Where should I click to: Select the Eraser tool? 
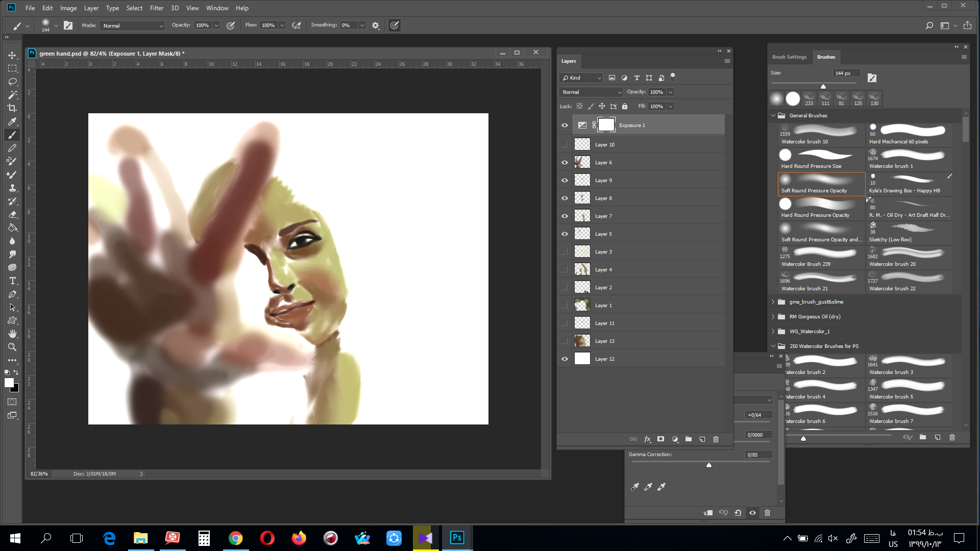(x=12, y=214)
